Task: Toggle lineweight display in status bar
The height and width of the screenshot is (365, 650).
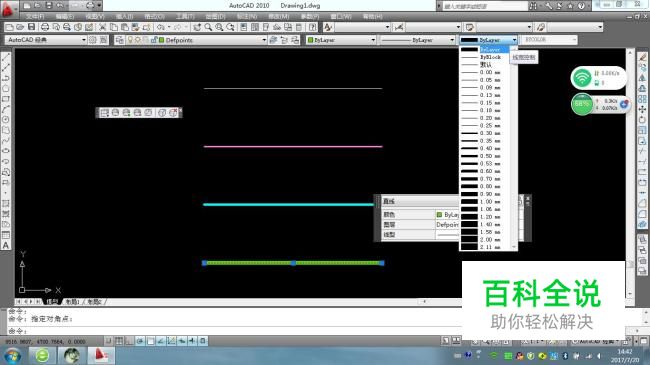Action: coord(192,341)
